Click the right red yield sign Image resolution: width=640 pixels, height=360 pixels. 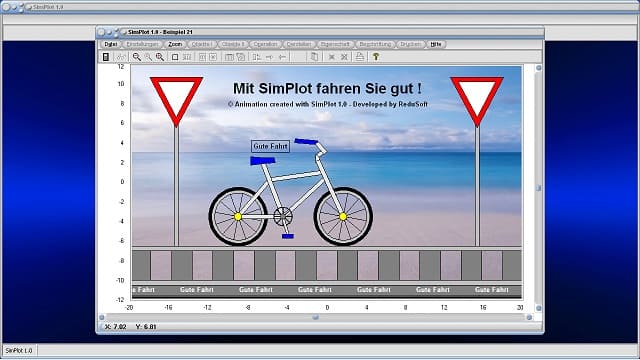coord(477,98)
